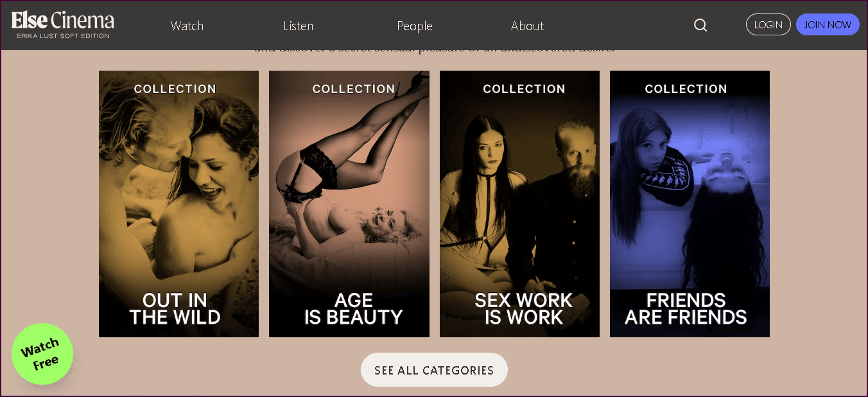The width and height of the screenshot is (868, 397).
Task: Open the People menu
Action: click(415, 26)
